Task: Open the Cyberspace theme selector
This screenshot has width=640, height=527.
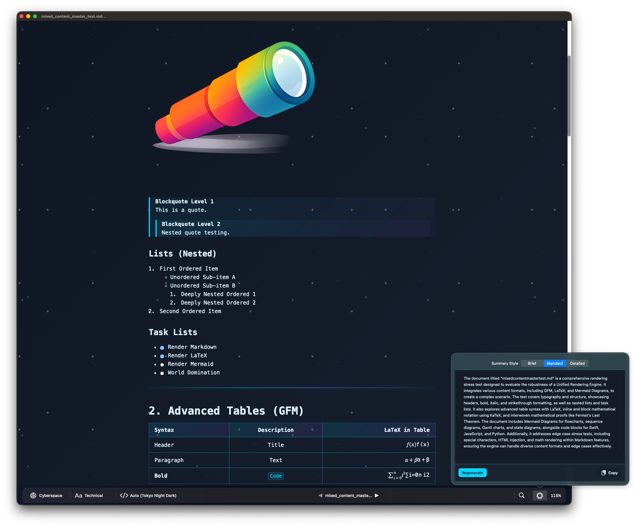Action: tap(46, 496)
